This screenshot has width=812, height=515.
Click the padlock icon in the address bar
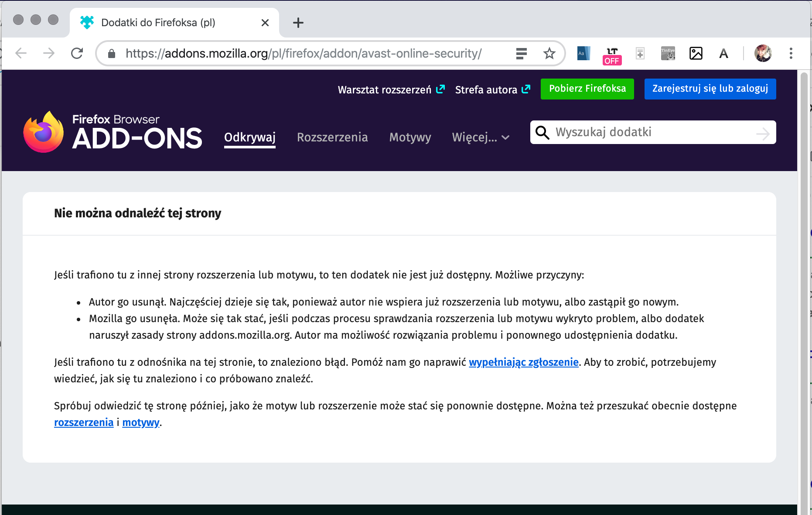(x=112, y=53)
